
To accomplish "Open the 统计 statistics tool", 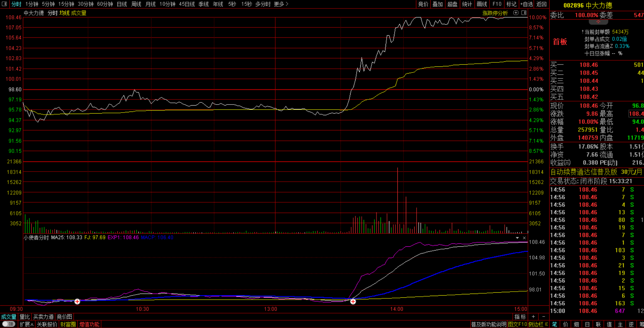I will click(x=467, y=4).
